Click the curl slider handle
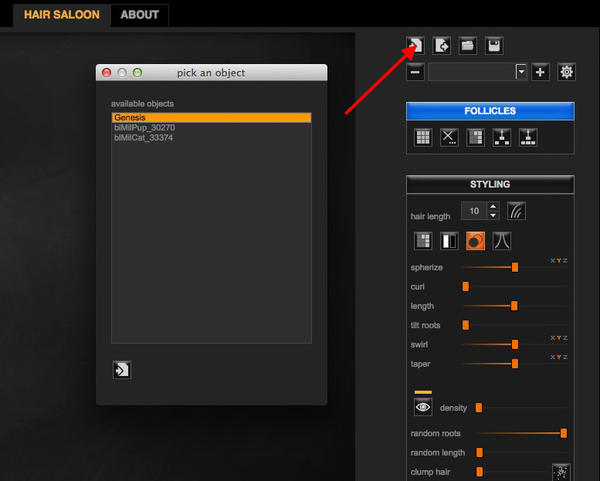600x481 pixels. coord(466,287)
